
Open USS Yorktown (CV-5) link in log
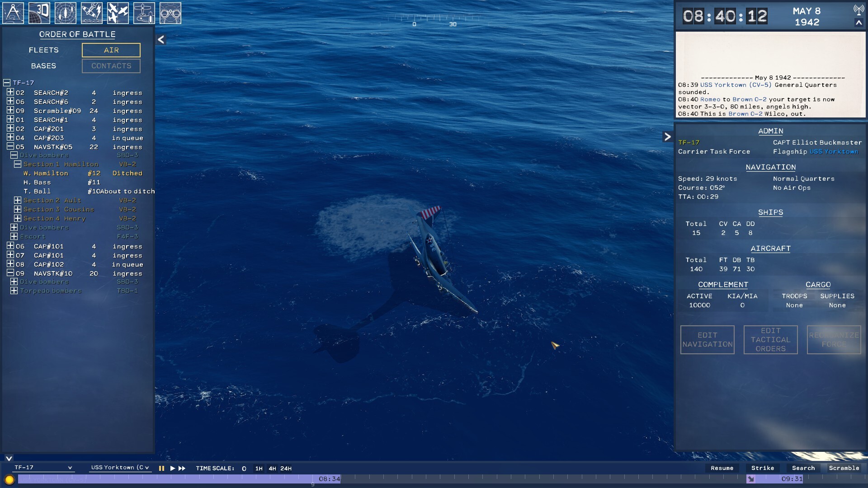pos(736,85)
